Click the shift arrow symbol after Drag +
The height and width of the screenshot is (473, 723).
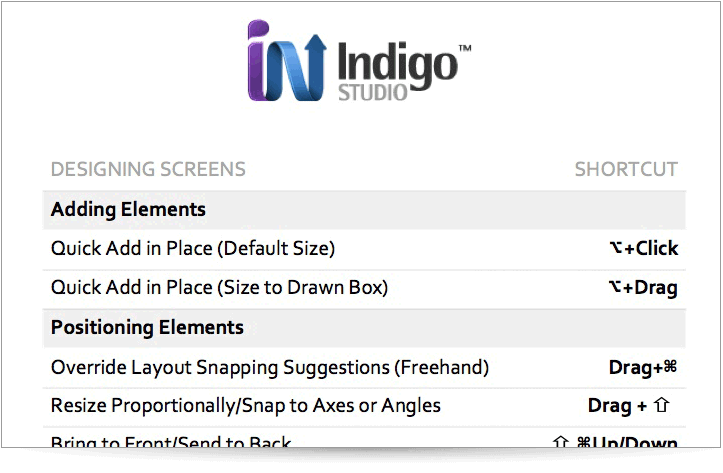tap(662, 405)
